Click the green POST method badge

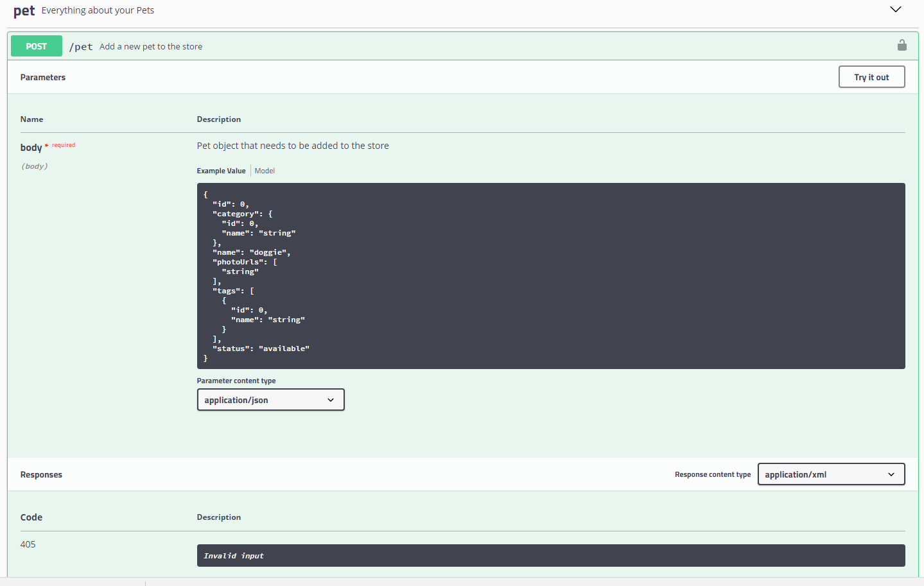36,46
